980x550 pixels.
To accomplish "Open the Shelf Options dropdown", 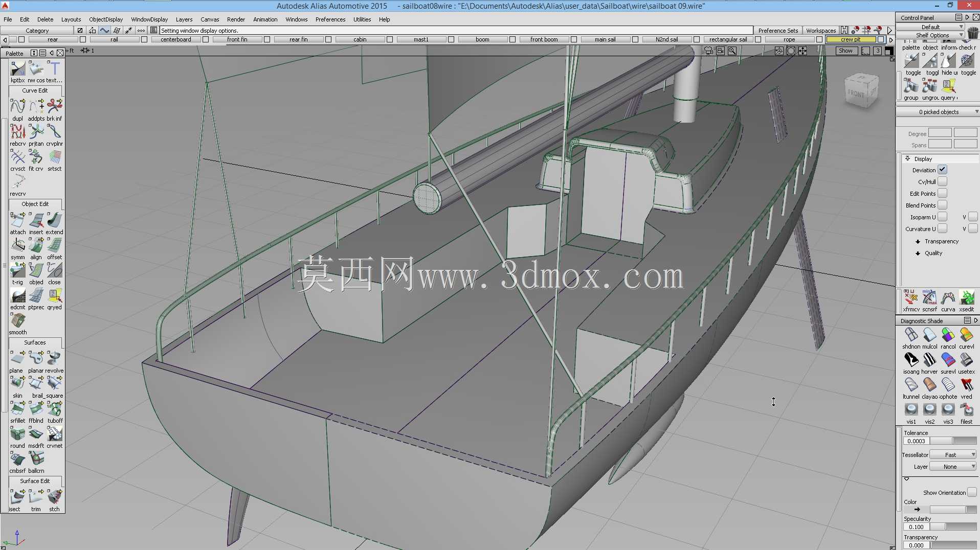I will 931,35.
